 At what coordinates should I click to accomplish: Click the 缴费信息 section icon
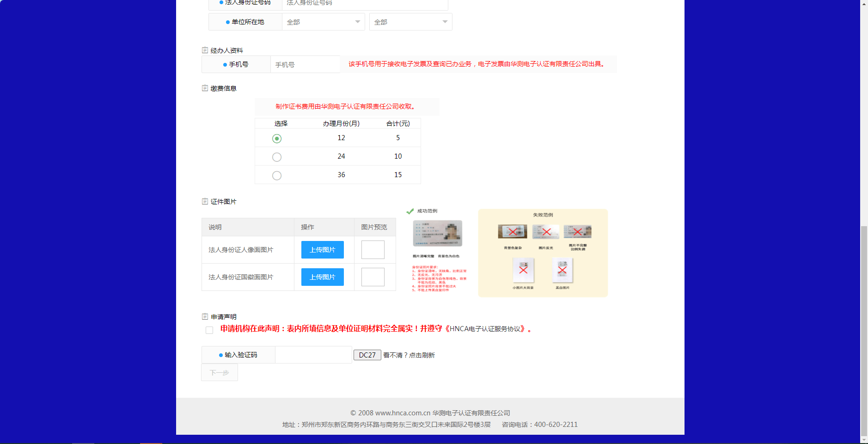point(205,88)
